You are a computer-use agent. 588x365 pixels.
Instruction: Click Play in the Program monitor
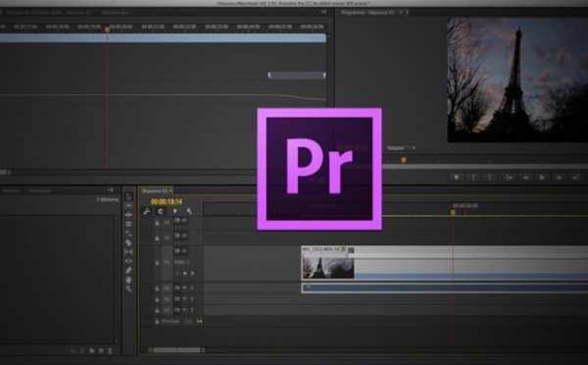tap(542, 178)
